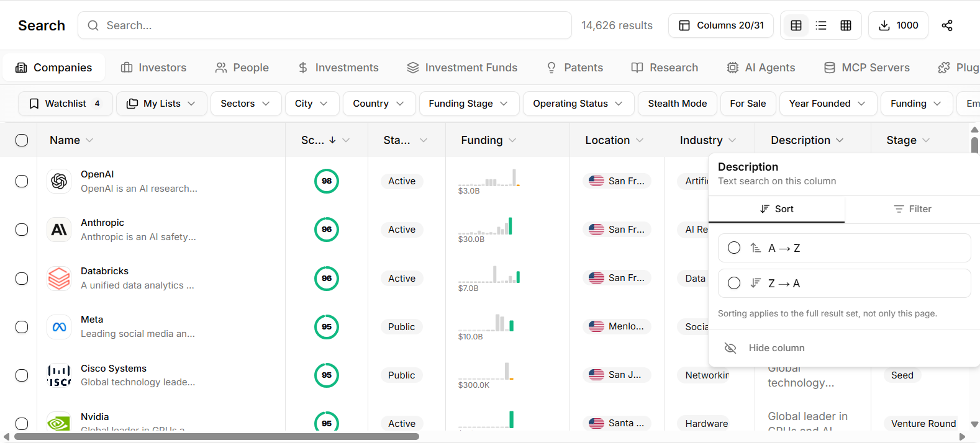Open the Funding Stage filter dropdown
Screen dimensions: 980x443
point(469,104)
